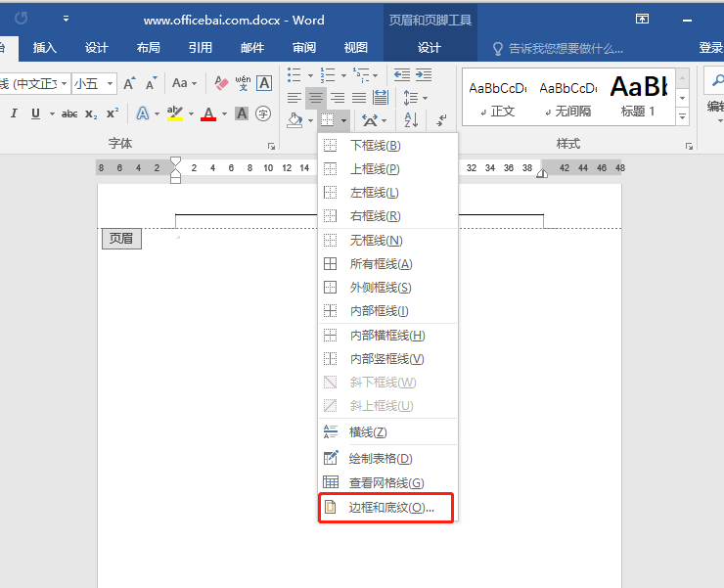This screenshot has height=588, width=724.
Task: Click the shrink font size icon
Action: [x=151, y=83]
